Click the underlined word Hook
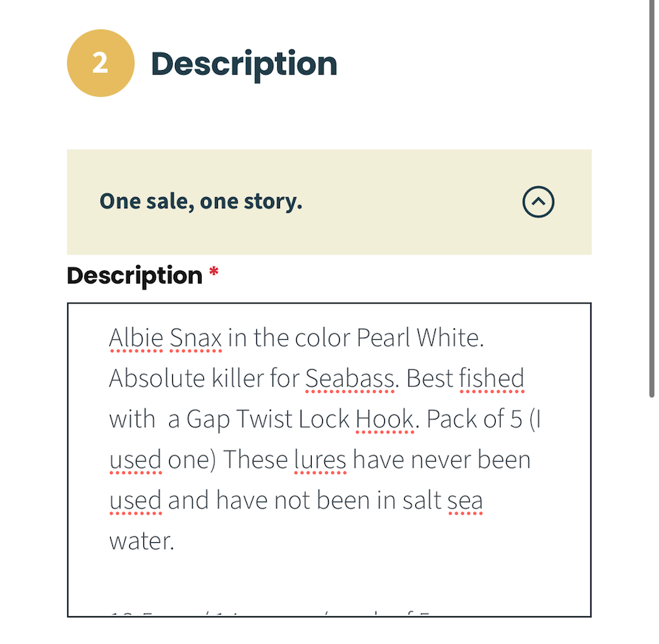The height and width of the screenshot is (644, 659). 385,419
